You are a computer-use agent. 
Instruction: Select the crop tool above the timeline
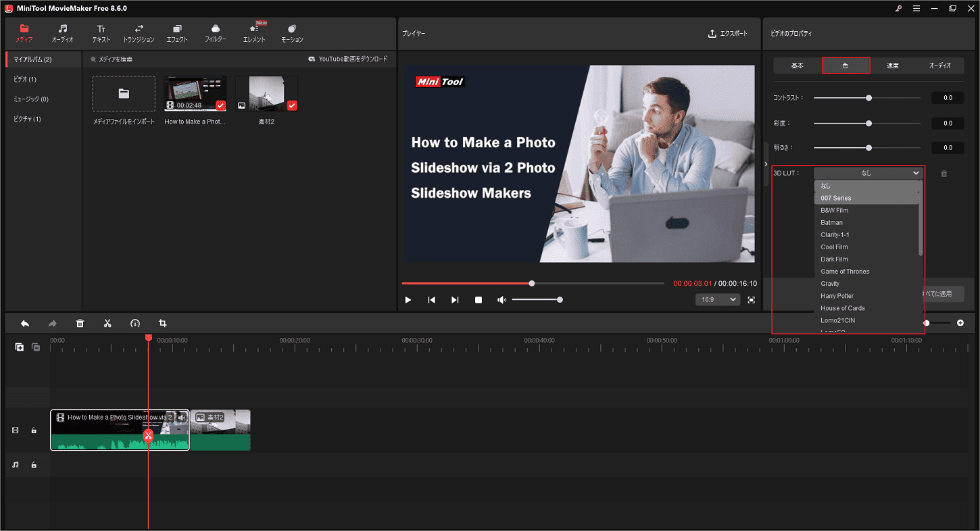(162, 324)
